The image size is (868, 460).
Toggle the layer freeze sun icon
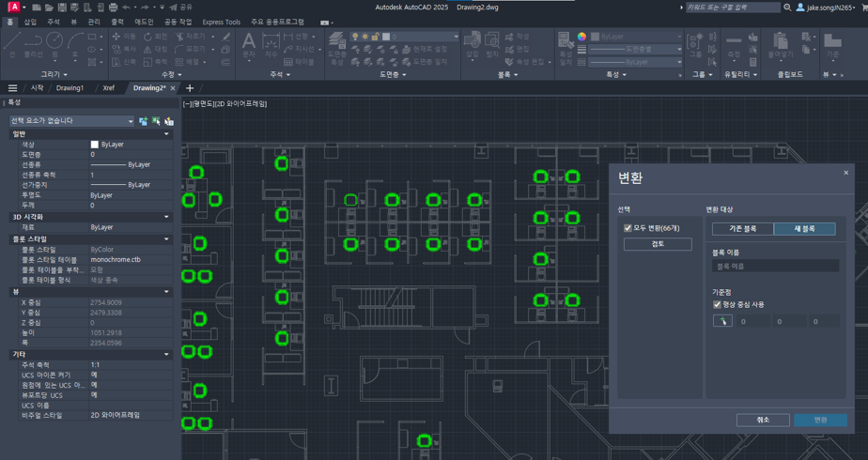[x=364, y=37]
